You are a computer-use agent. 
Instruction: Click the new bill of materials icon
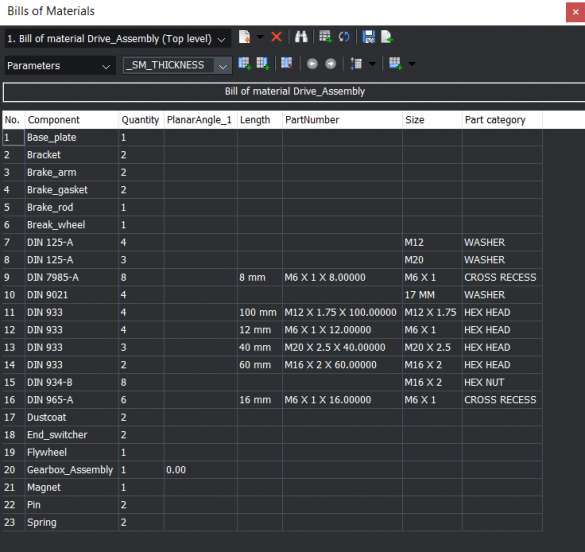(x=244, y=37)
